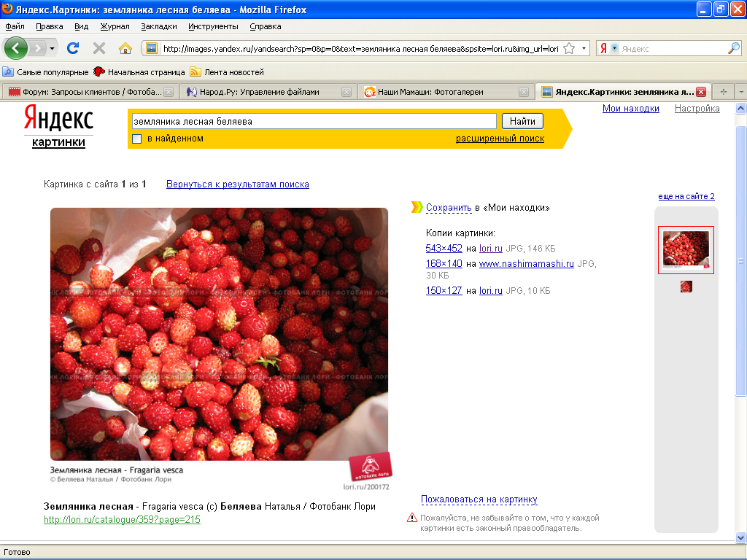Open the Самые популярные bookmarks folder
Viewport: 747px width, 560px height.
coord(46,72)
